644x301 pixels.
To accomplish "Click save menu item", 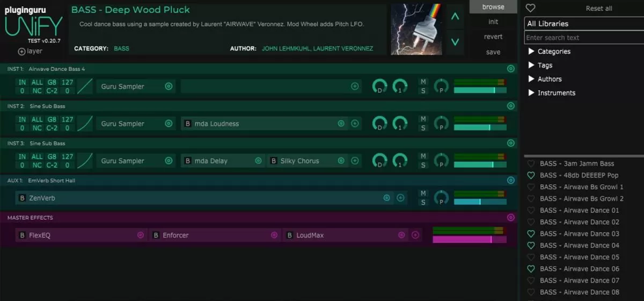I will coord(493,52).
